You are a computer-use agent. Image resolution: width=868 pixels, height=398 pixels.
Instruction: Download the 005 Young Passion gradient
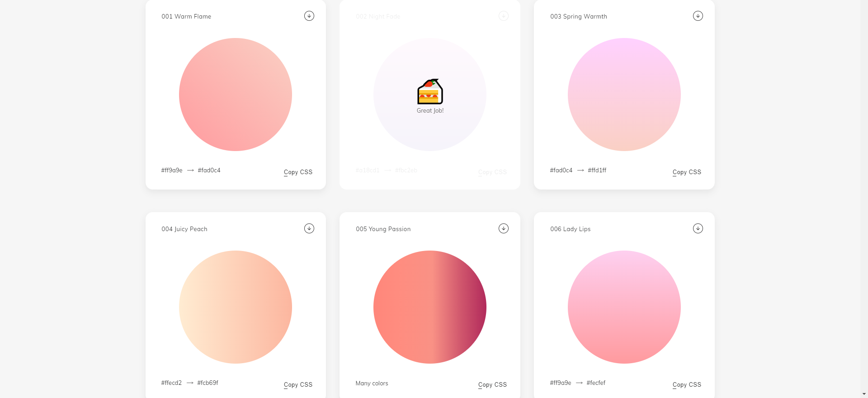point(504,228)
